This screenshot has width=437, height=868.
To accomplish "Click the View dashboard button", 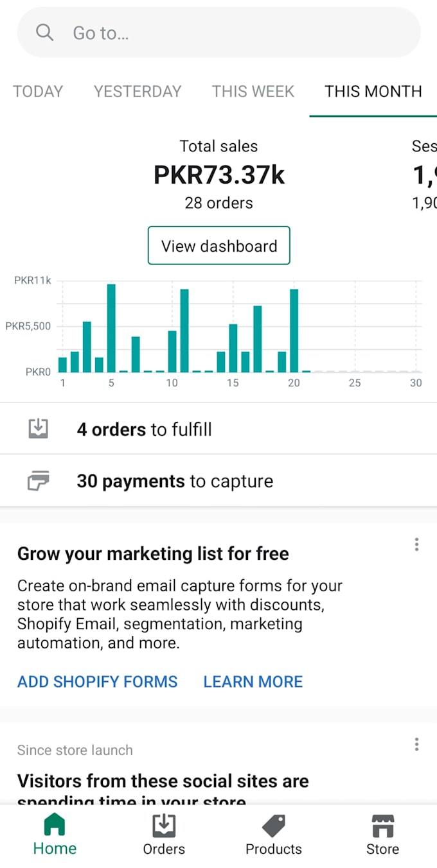I will (x=219, y=246).
